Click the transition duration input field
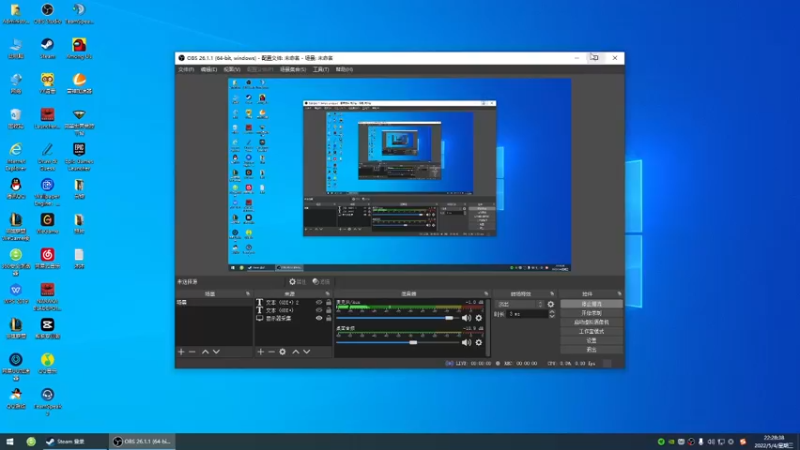Image resolution: width=800 pixels, height=450 pixels. [x=527, y=314]
